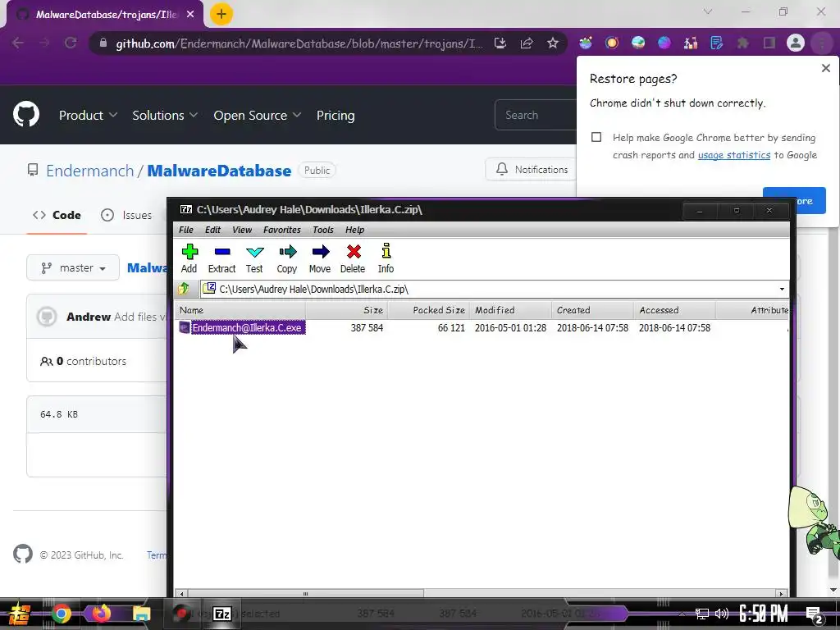Open the usage statistics link
The width and height of the screenshot is (840, 630).
pos(734,155)
